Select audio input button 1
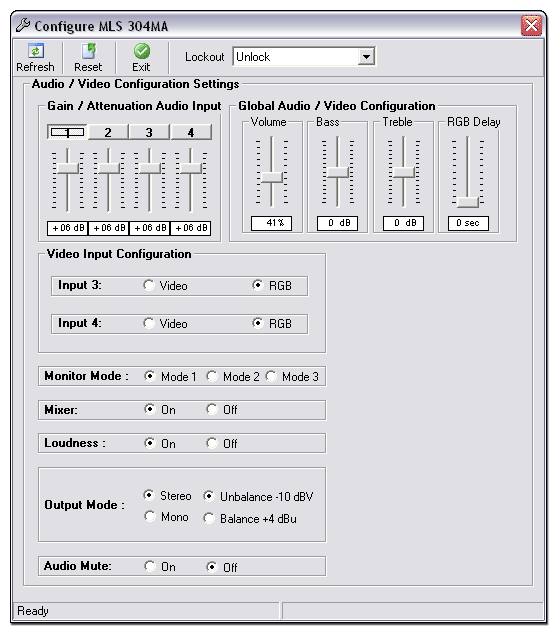Screen dimensions: 557x633 (67, 132)
